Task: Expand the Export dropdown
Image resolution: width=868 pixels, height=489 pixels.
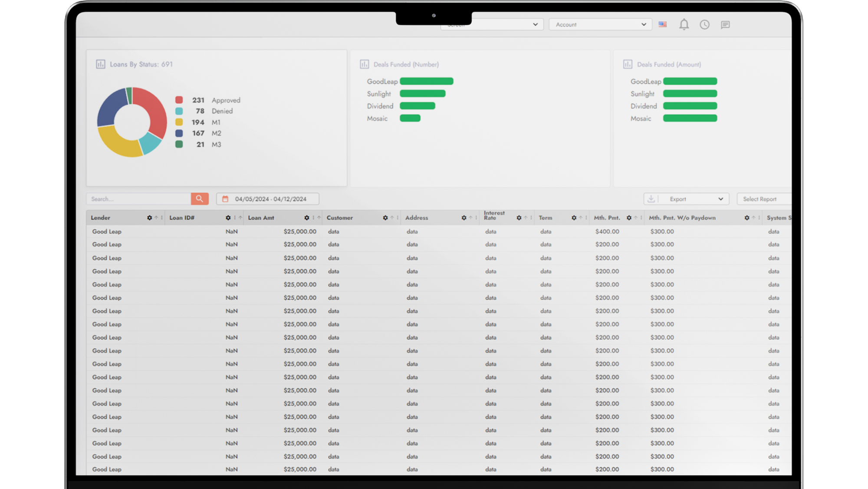Action: click(720, 199)
